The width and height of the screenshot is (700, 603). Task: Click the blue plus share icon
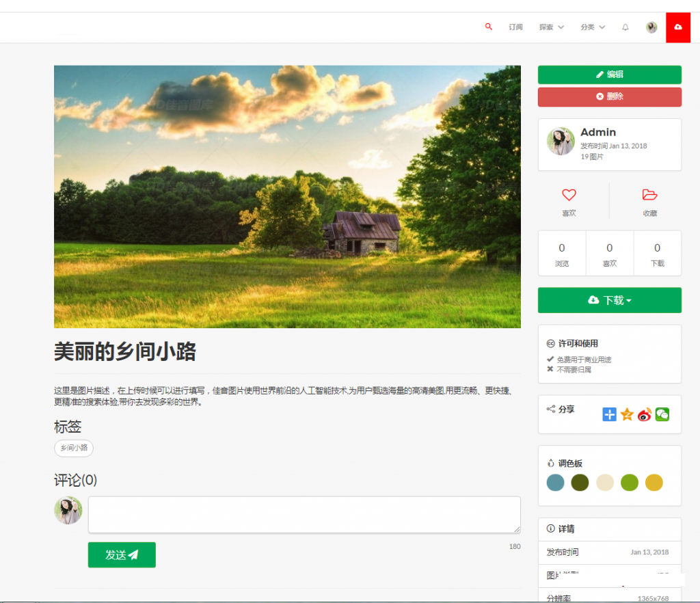point(609,414)
